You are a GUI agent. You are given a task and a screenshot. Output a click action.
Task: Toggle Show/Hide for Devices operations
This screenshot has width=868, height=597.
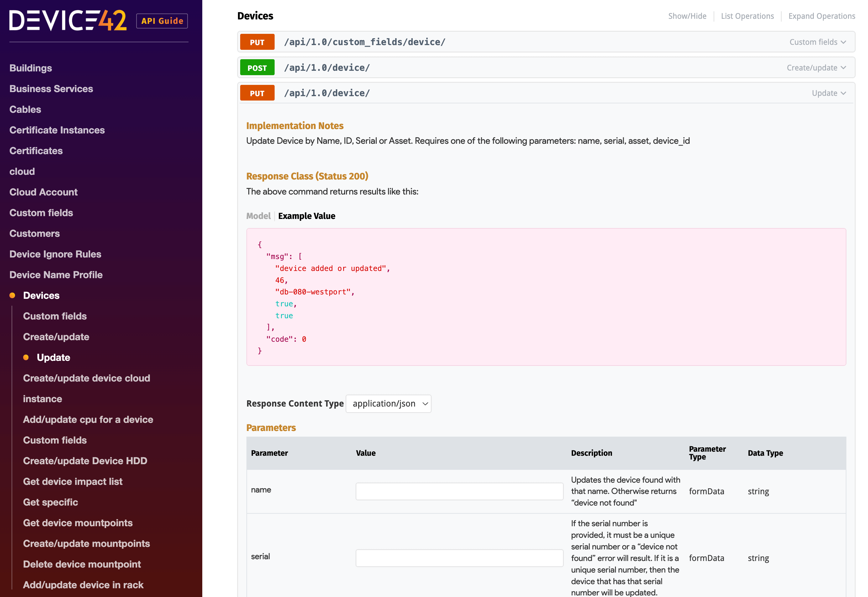point(687,16)
